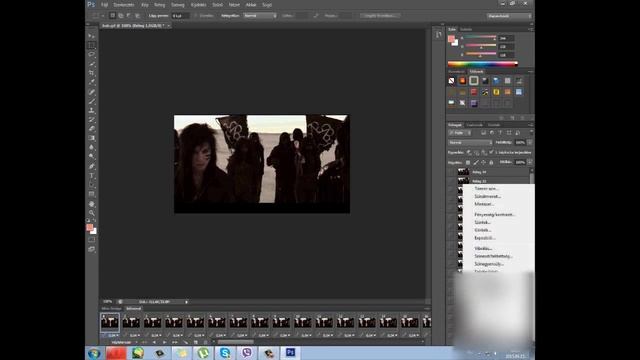This screenshot has width=640, height=360.
Task: Toggle visibility of Réteg 33 layer
Action: coord(452,180)
